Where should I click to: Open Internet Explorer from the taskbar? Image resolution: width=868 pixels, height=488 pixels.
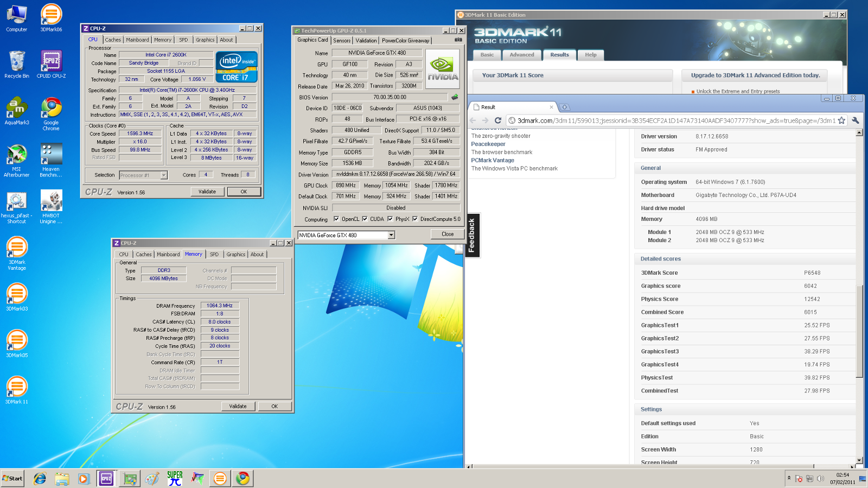coord(40,478)
